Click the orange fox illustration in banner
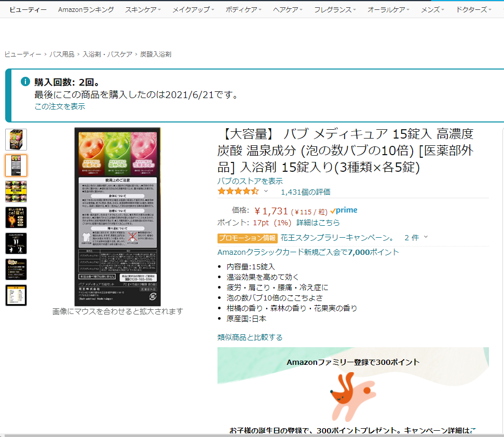504x437 pixels. click(353, 396)
